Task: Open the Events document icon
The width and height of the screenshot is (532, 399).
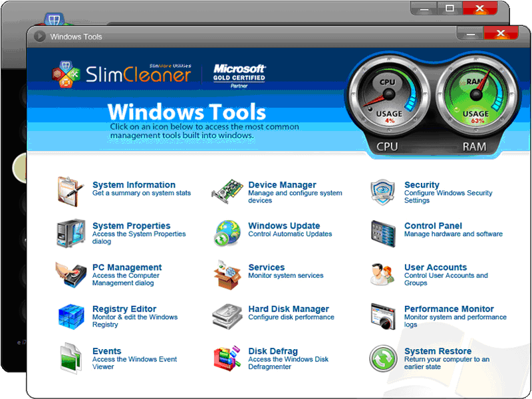Action: [71, 358]
